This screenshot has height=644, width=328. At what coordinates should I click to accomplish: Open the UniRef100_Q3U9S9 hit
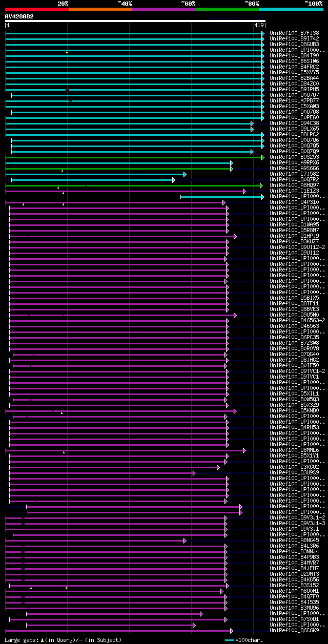point(294,472)
